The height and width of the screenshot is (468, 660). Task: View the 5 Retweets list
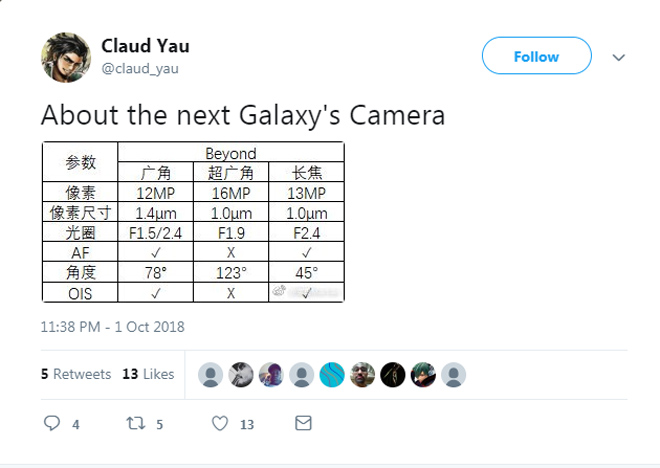click(x=76, y=374)
